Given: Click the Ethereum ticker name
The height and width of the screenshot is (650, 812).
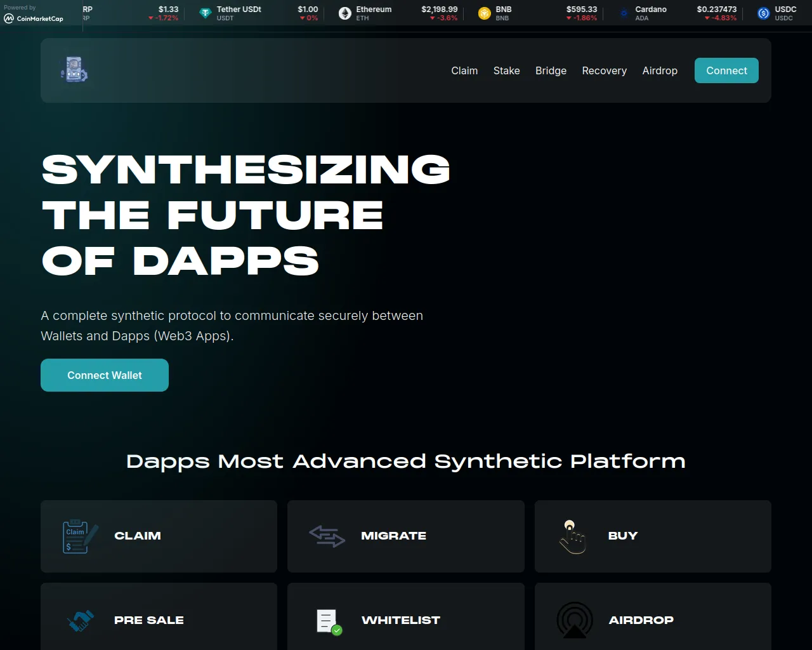Looking at the screenshot, I should pyautogui.click(x=374, y=10).
